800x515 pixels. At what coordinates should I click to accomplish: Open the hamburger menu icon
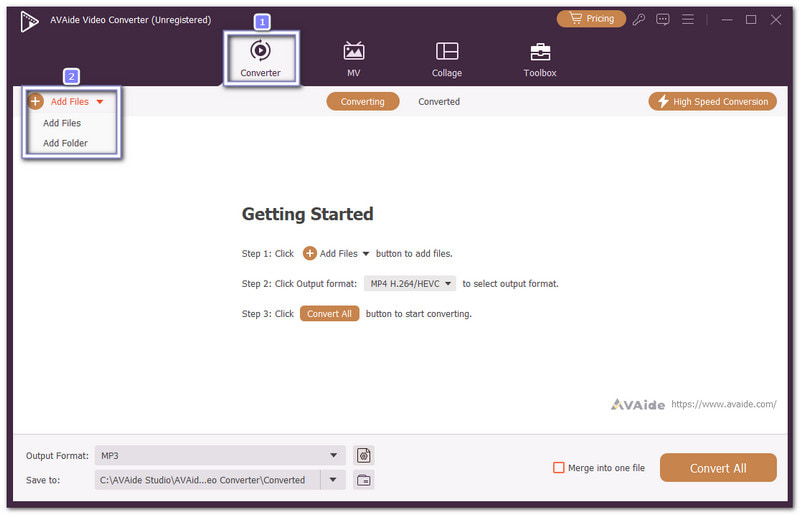pyautogui.click(x=688, y=19)
